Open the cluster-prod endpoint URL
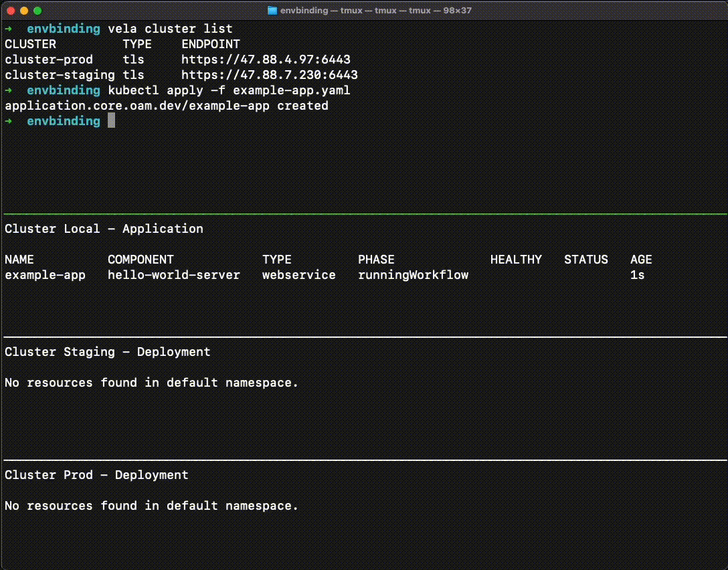Image resolution: width=728 pixels, height=570 pixels. coord(266,60)
